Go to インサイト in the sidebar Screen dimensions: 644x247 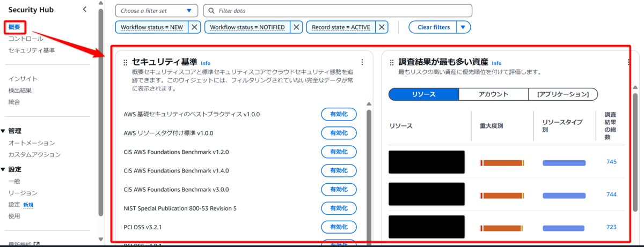23,79
